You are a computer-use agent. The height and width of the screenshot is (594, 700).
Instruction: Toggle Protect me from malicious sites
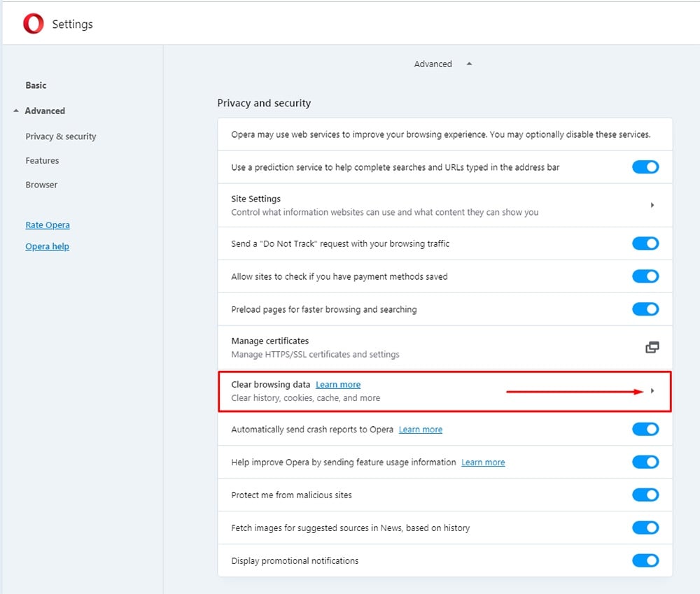click(x=645, y=495)
